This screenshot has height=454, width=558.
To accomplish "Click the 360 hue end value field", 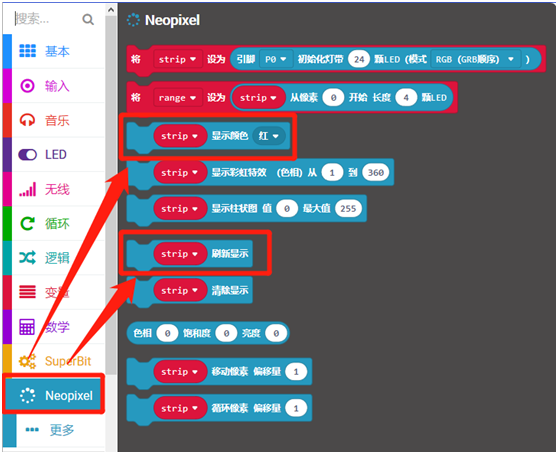I will 375,173.
